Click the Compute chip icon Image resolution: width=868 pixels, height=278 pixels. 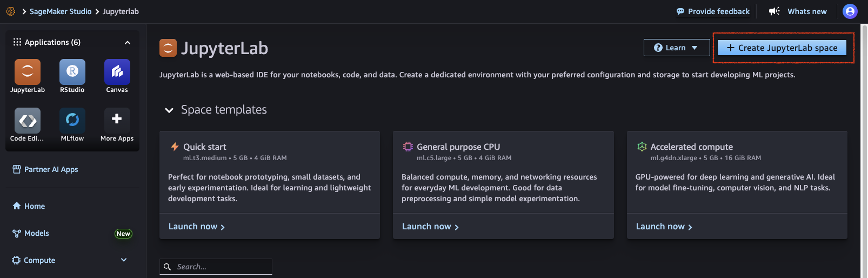click(16, 260)
